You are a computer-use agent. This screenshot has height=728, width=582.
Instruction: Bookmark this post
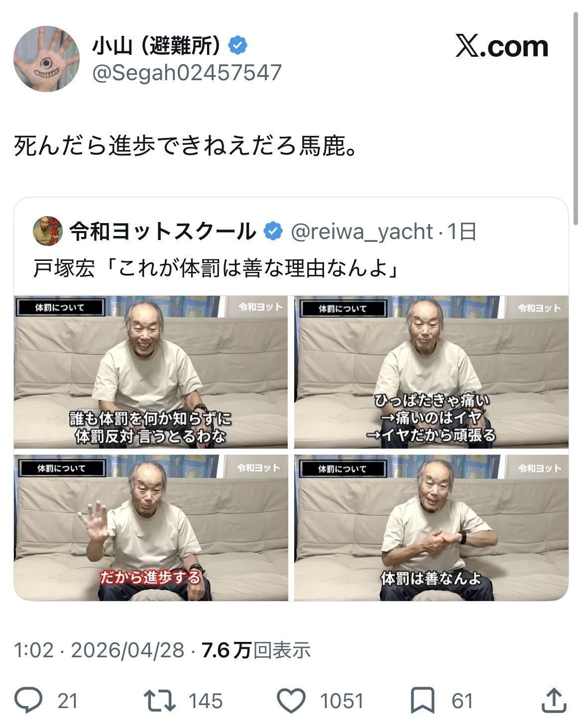coord(422,700)
